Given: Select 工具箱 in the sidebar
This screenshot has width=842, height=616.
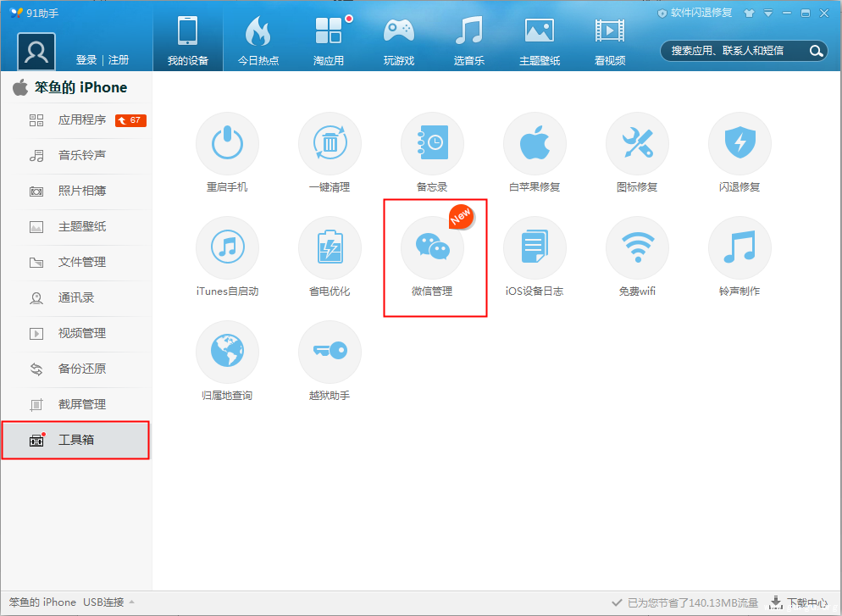Looking at the screenshot, I should click(x=75, y=440).
